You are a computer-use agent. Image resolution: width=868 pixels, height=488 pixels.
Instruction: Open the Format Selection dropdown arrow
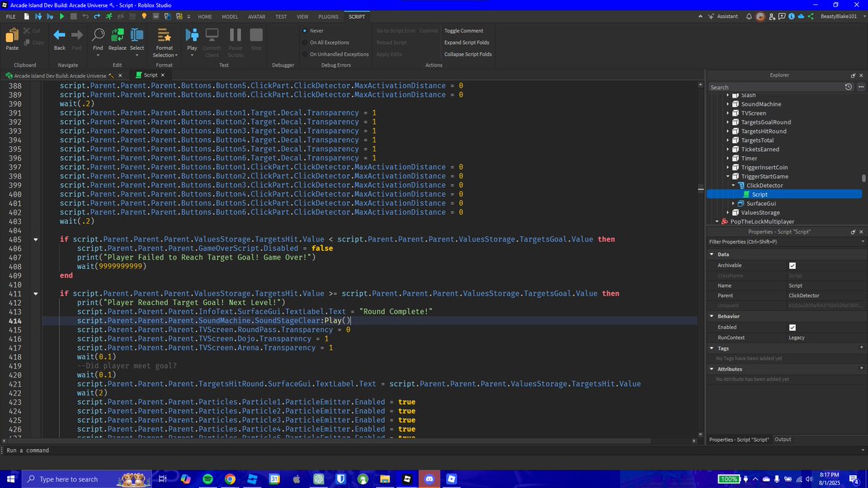176,55
